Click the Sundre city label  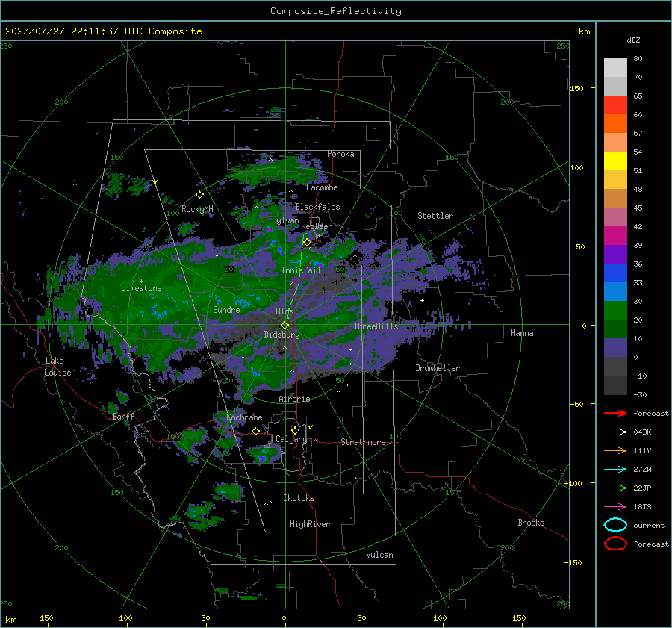(226, 309)
